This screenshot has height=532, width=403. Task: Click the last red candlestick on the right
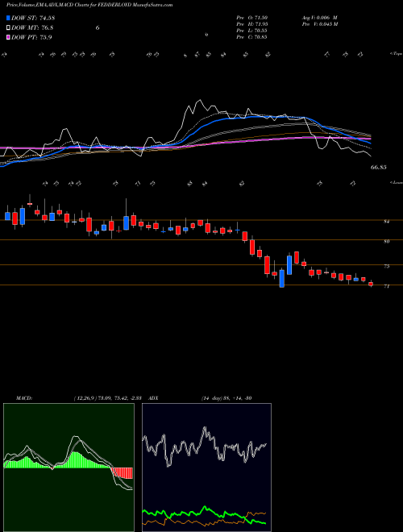click(371, 284)
